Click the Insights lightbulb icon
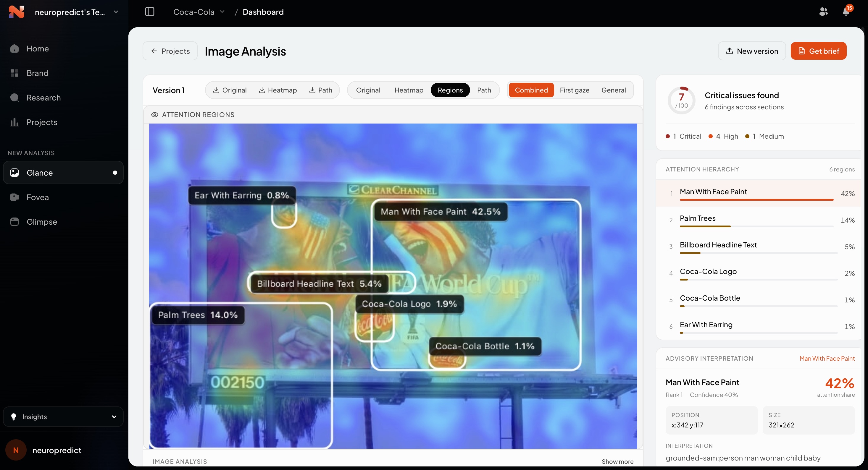The image size is (868, 470). point(14,417)
